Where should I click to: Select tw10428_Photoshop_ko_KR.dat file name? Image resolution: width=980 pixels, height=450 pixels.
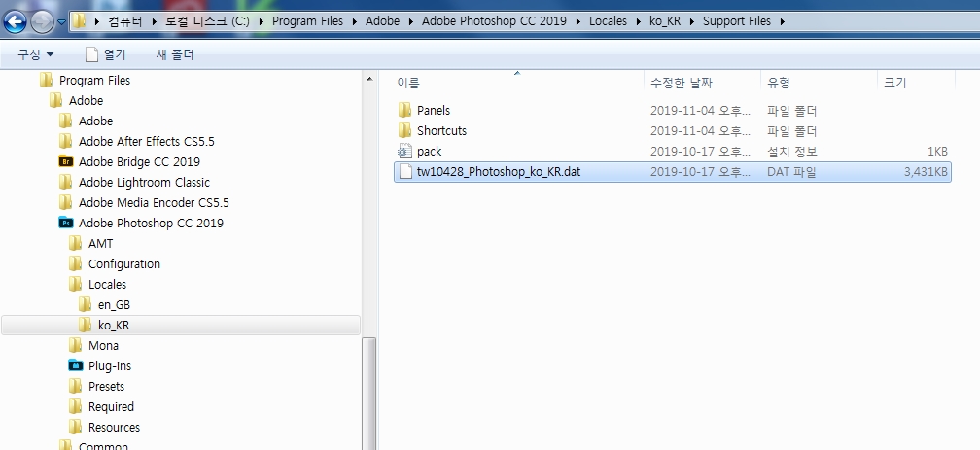pyautogui.click(x=499, y=171)
